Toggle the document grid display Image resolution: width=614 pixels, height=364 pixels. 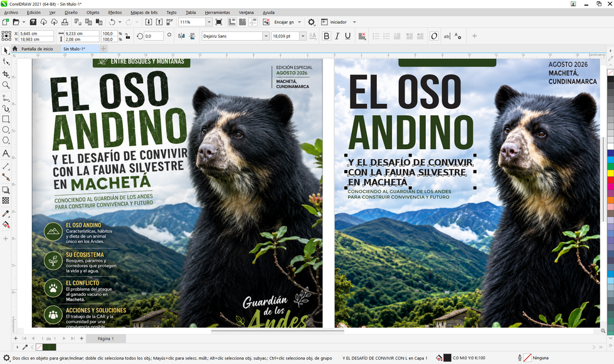pos(242,23)
